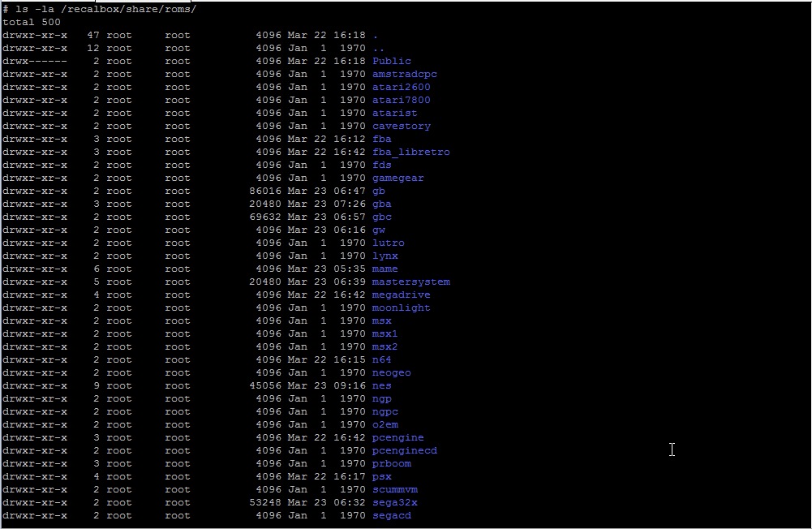Select the neogeo directory name

pyautogui.click(x=392, y=372)
